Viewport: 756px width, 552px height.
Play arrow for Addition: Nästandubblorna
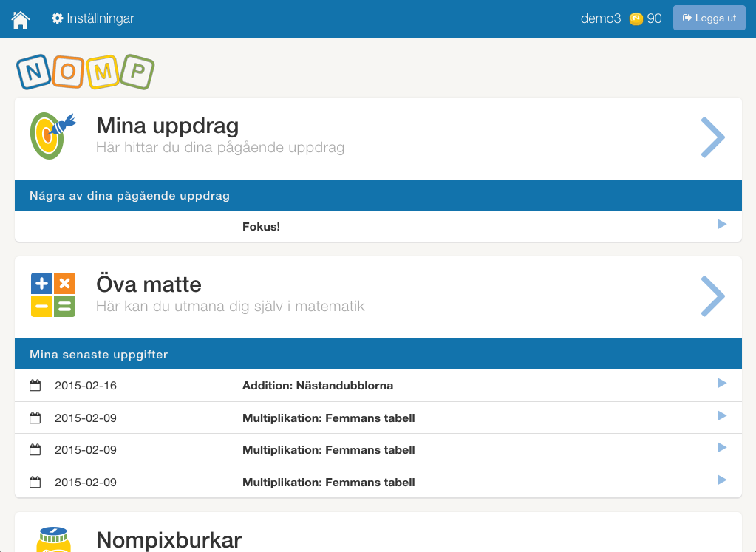[x=722, y=384]
